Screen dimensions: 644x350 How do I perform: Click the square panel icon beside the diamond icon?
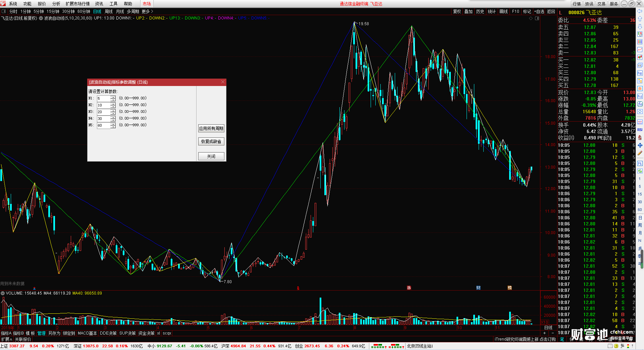pyautogui.click(x=537, y=18)
